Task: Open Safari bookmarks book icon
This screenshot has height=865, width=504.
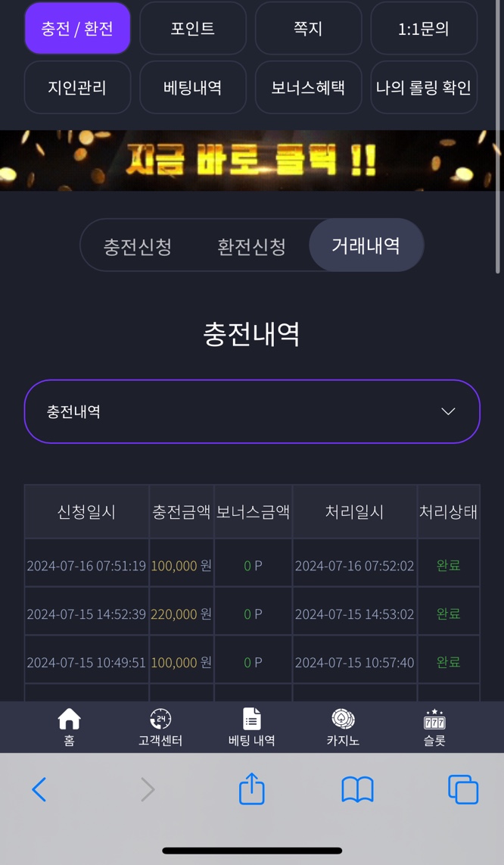Action: 358,789
